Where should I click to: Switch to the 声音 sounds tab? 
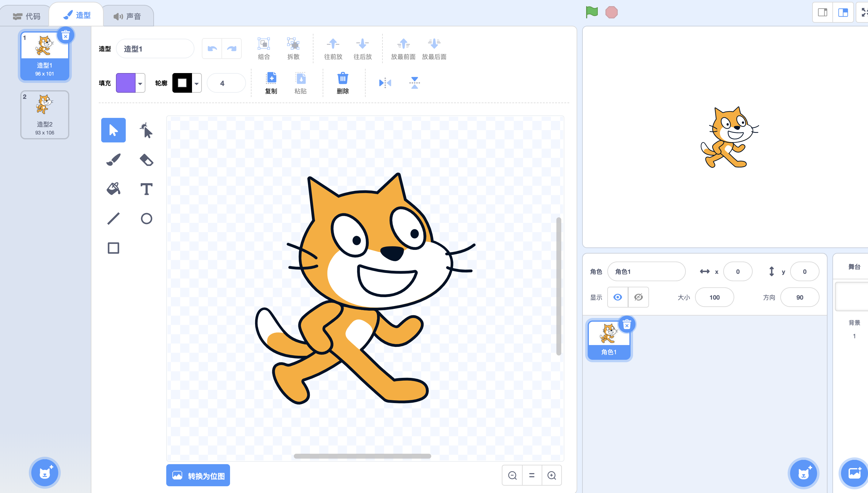127,16
